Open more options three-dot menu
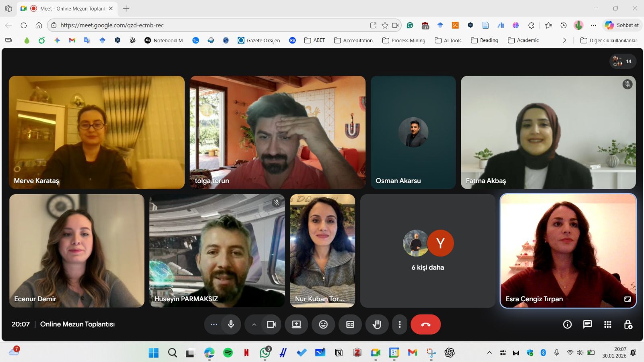Screen dimensions: 644x362 pos(399,325)
